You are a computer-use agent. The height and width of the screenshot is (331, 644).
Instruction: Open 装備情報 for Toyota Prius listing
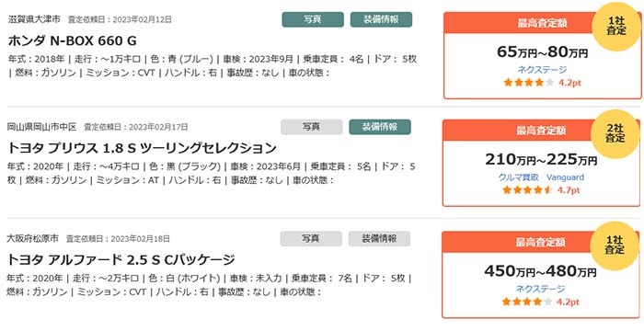click(380, 127)
